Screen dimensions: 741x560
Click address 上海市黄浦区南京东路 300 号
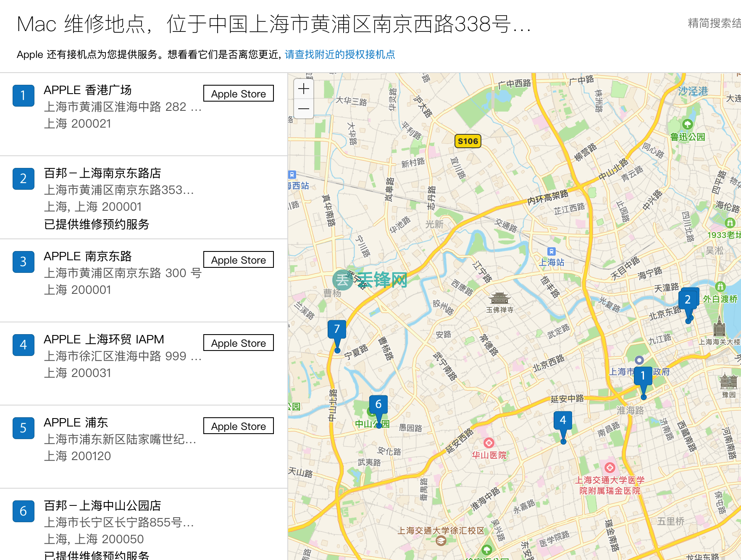[x=123, y=273]
